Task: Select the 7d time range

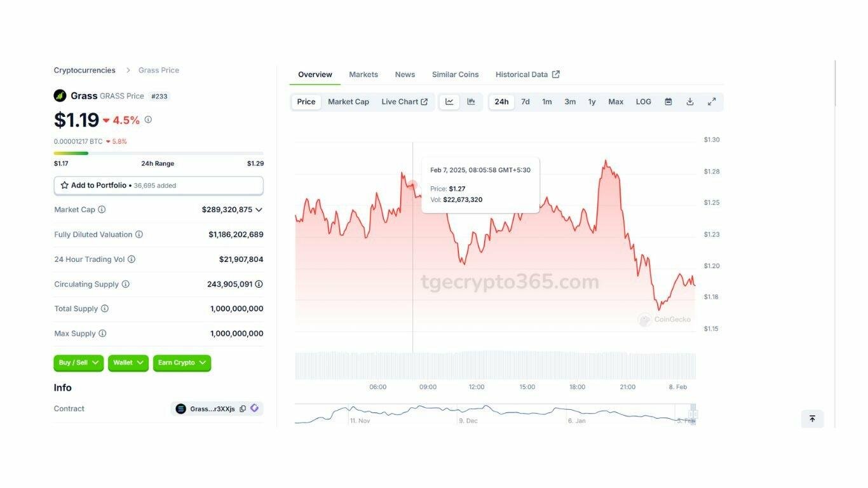Action: coord(526,102)
